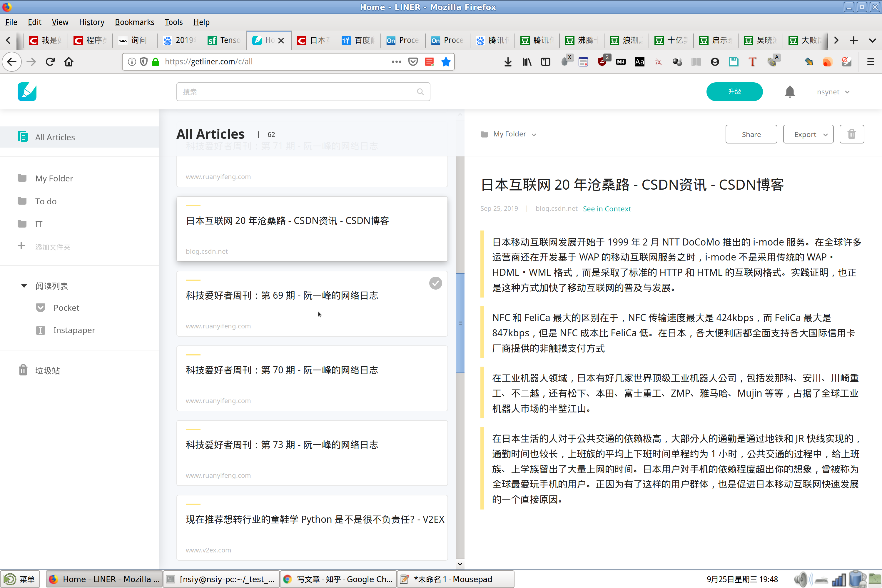Image resolution: width=882 pixels, height=588 pixels.
Task: Click the LINER bird logo icon
Action: coord(27,92)
